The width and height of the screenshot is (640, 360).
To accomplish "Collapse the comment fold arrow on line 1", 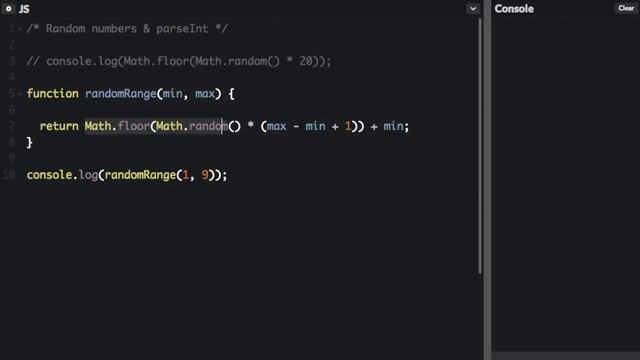I will click(x=20, y=29).
